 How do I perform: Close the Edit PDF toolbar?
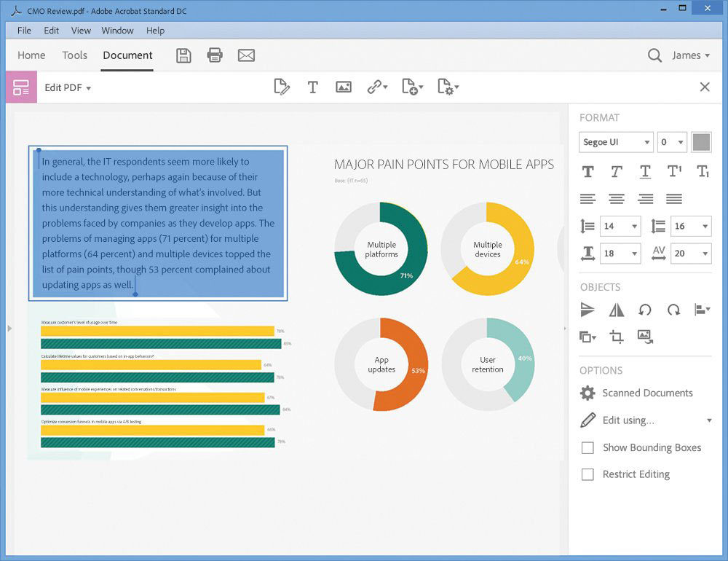click(705, 87)
